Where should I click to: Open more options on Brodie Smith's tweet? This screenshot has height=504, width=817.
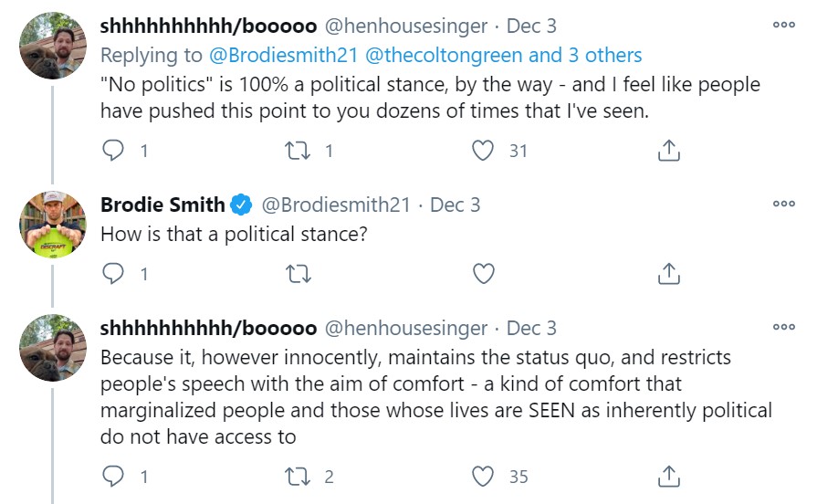pos(783,204)
